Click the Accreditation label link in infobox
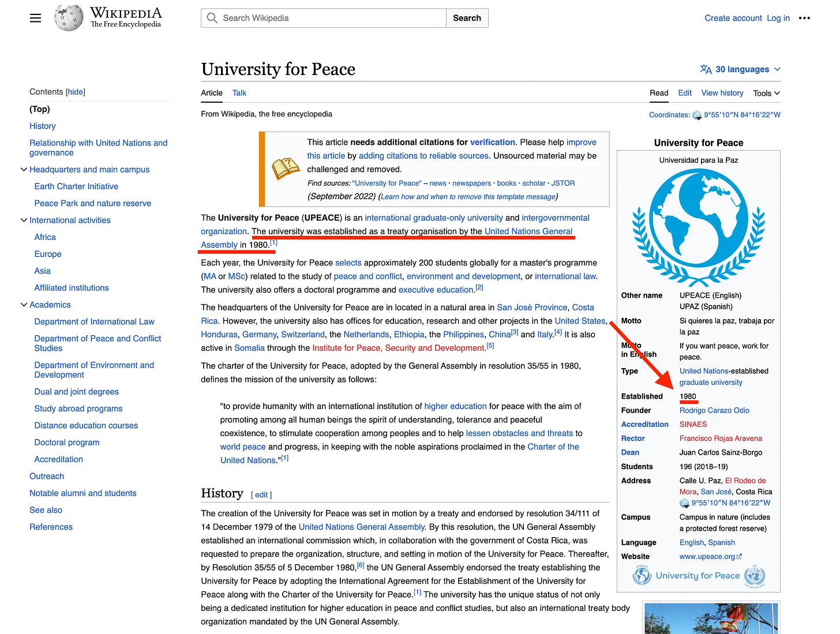The height and width of the screenshot is (634, 840). point(644,425)
